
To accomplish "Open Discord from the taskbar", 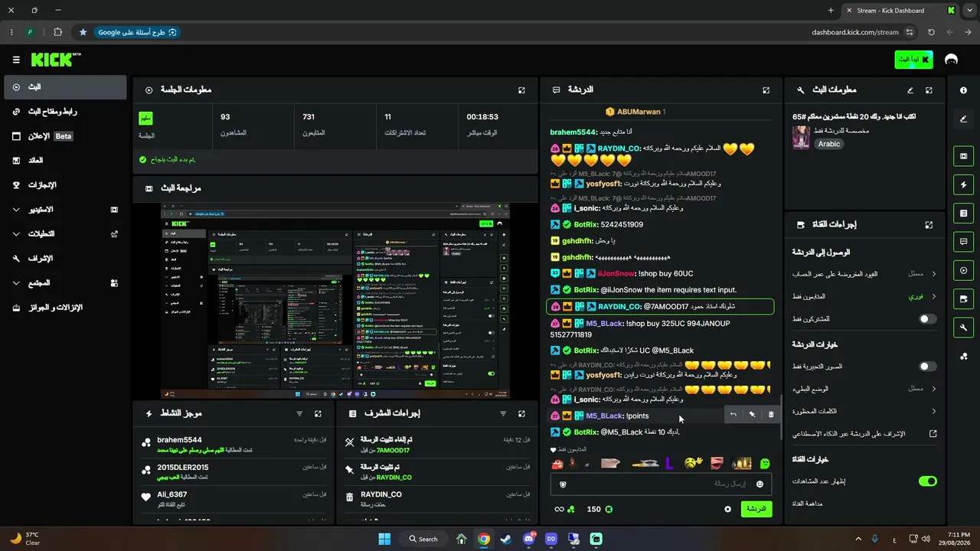I will (x=528, y=539).
